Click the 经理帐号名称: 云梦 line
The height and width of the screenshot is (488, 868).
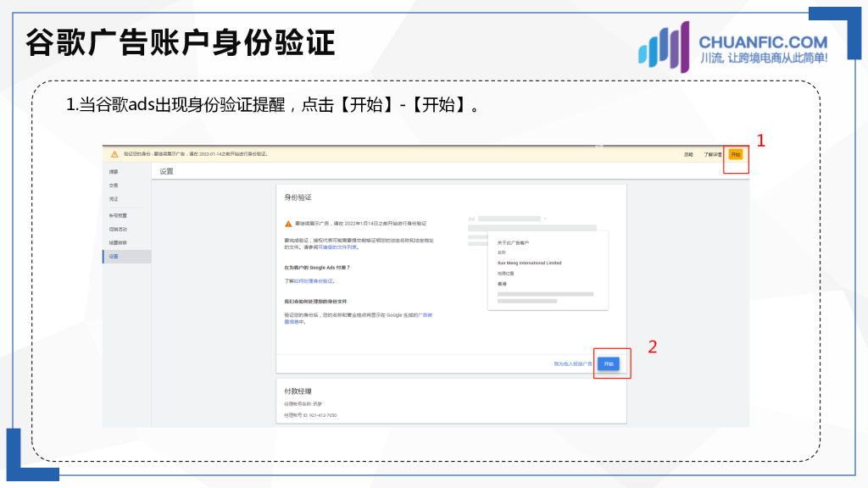(303, 404)
